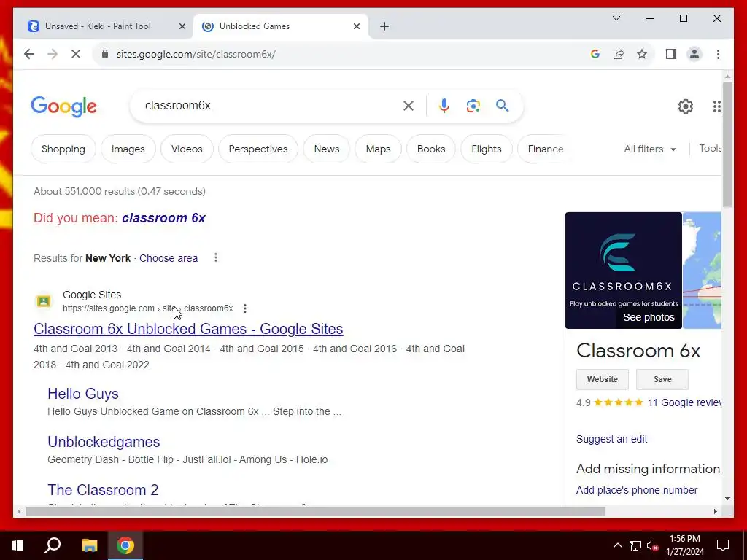The width and height of the screenshot is (747, 560).
Task: Open the network tray icon
Action: coord(635,545)
